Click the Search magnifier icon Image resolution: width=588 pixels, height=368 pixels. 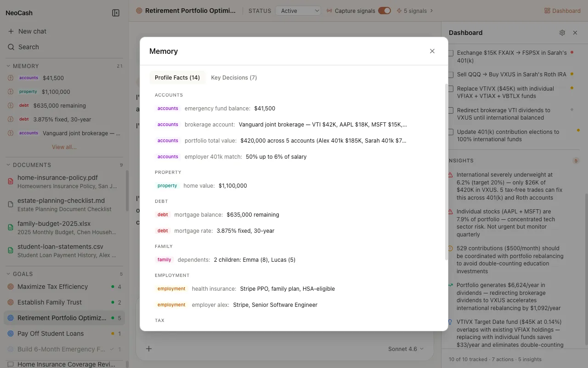(11, 47)
